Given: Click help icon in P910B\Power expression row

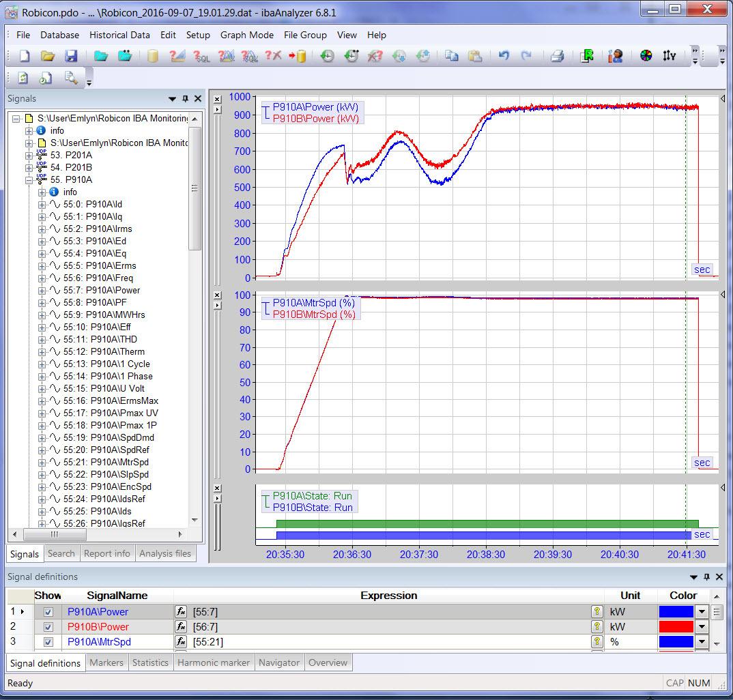Looking at the screenshot, I should pos(597,626).
